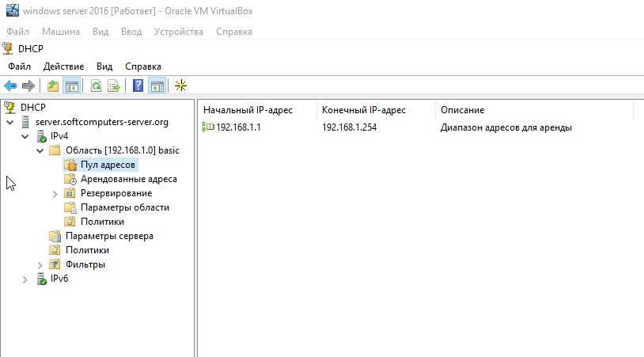This screenshot has height=357, width=644.
Task: Expand the Резервирование tree node
Action: coord(55,193)
